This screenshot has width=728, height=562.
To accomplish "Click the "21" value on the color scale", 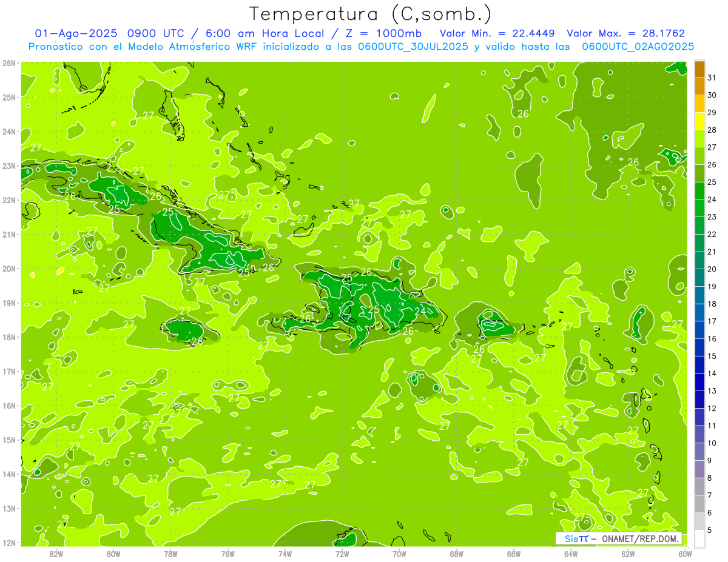I will (x=712, y=252).
